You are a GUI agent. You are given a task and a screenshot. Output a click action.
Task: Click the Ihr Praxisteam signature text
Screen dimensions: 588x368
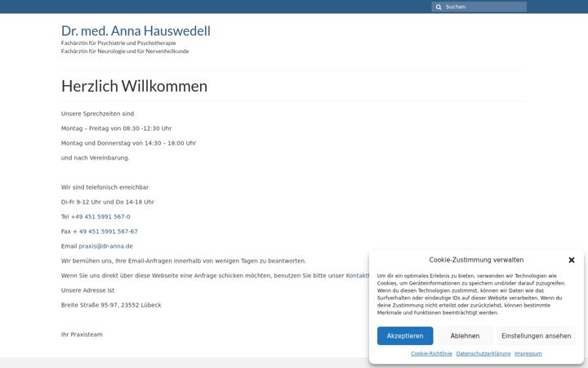[x=82, y=334]
